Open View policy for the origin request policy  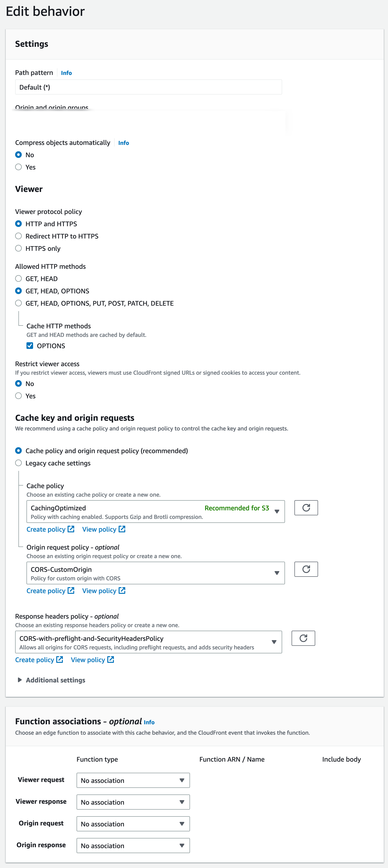(x=100, y=590)
